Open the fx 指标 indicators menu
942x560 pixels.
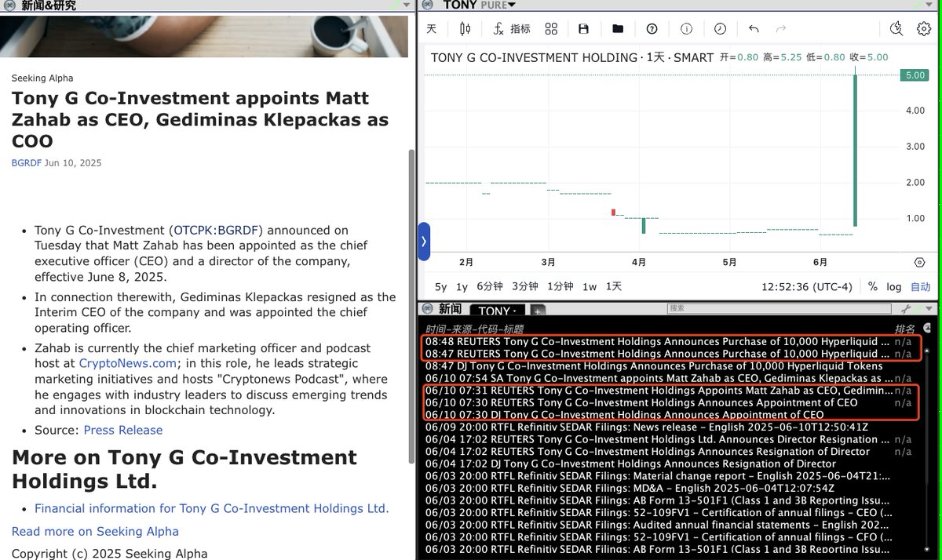[x=511, y=29]
